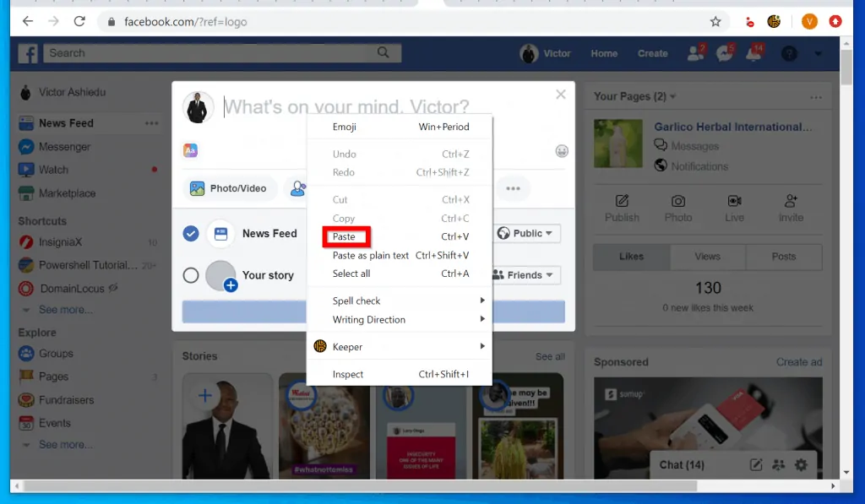Expand Spell check submenu

[400, 301]
